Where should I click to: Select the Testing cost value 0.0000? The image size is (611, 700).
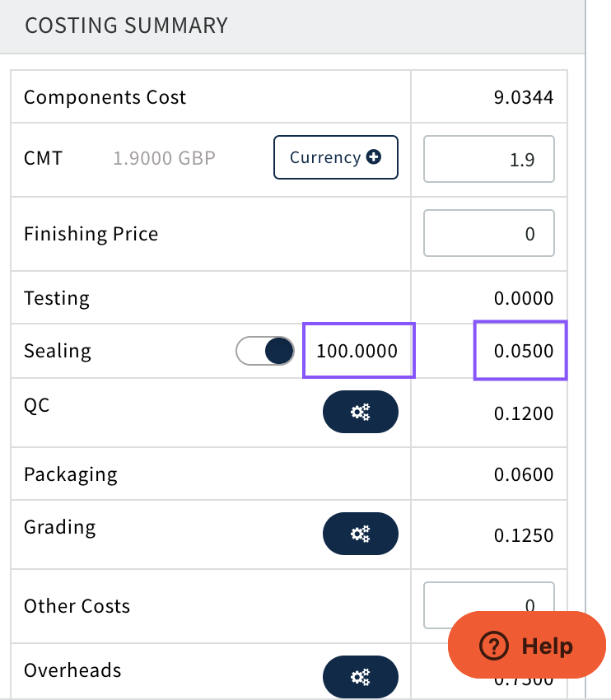524,298
